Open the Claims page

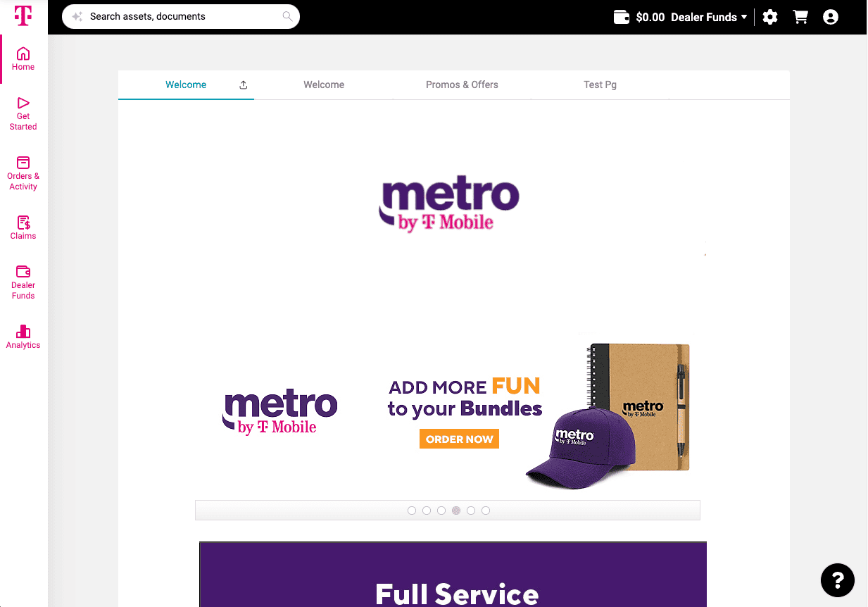(23, 228)
